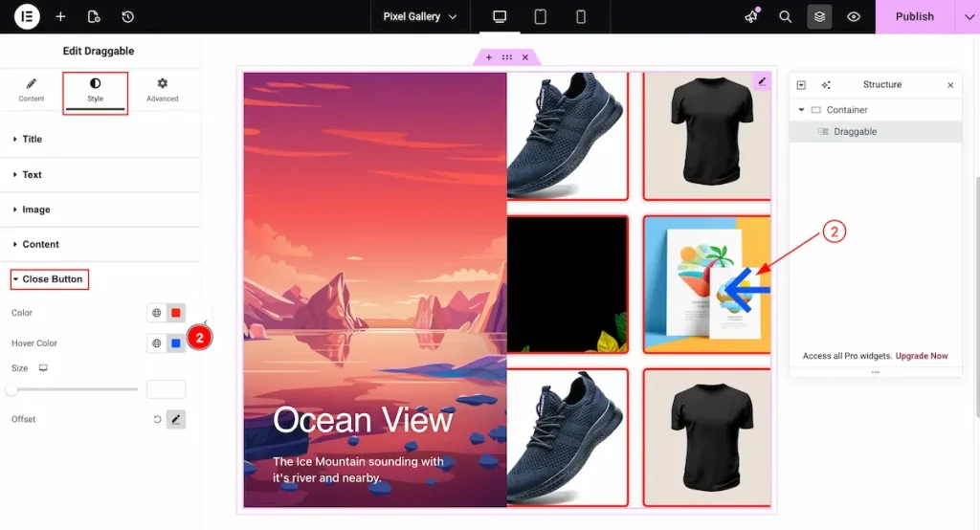Screen dimensions: 980x530
Task: Switch to mobile responsive view
Action: (581, 16)
